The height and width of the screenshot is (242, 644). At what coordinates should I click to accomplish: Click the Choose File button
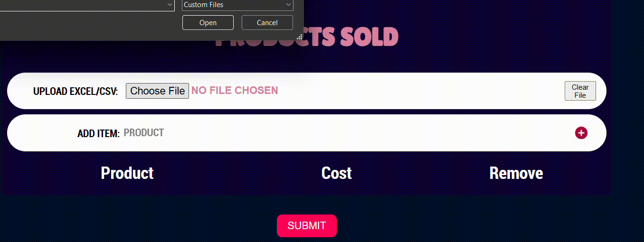tap(157, 91)
